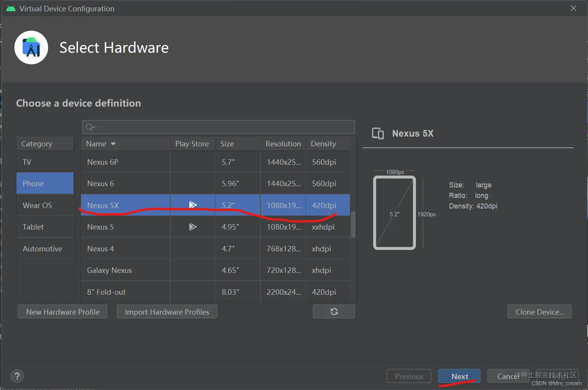The image size is (588, 390).
Task: Select the Nexus 6 device row
Action: tap(215, 183)
